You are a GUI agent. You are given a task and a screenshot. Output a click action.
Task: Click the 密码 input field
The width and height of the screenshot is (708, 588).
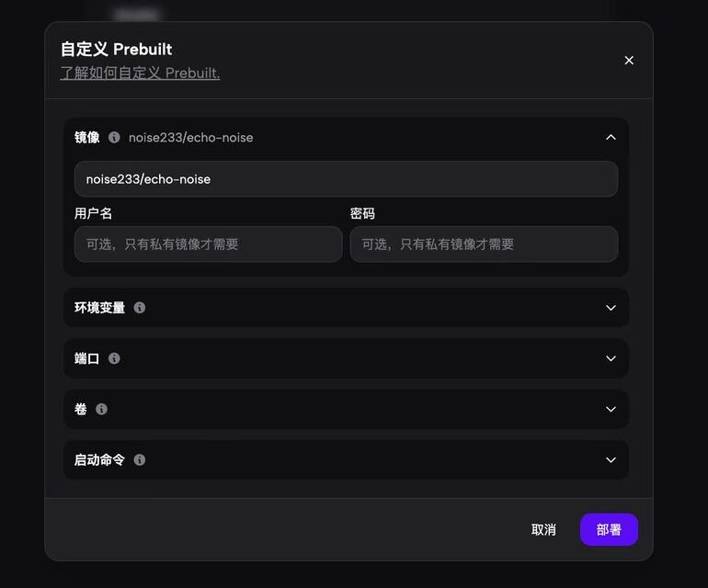[x=484, y=244]
